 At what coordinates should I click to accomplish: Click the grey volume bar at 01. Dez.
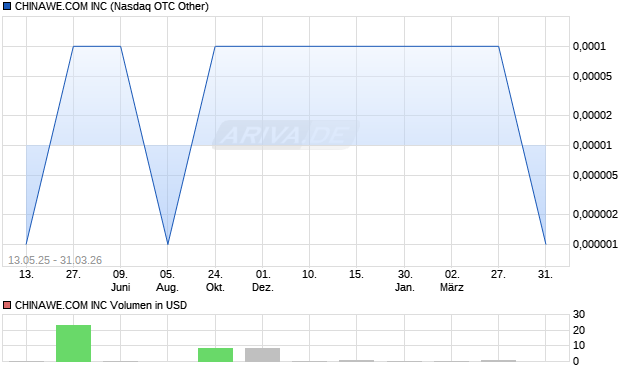tap(263, 355)
